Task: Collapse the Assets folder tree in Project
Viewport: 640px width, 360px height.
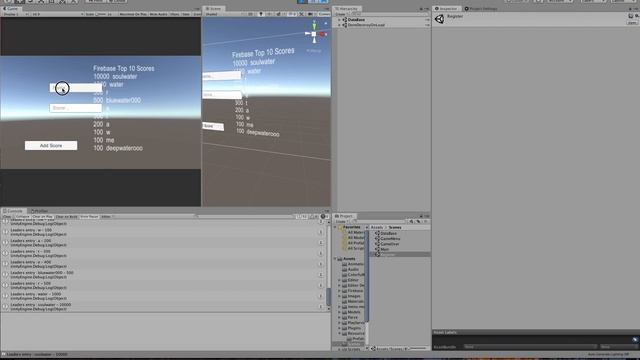Action: pyautogui.click(x=336, y=259)
